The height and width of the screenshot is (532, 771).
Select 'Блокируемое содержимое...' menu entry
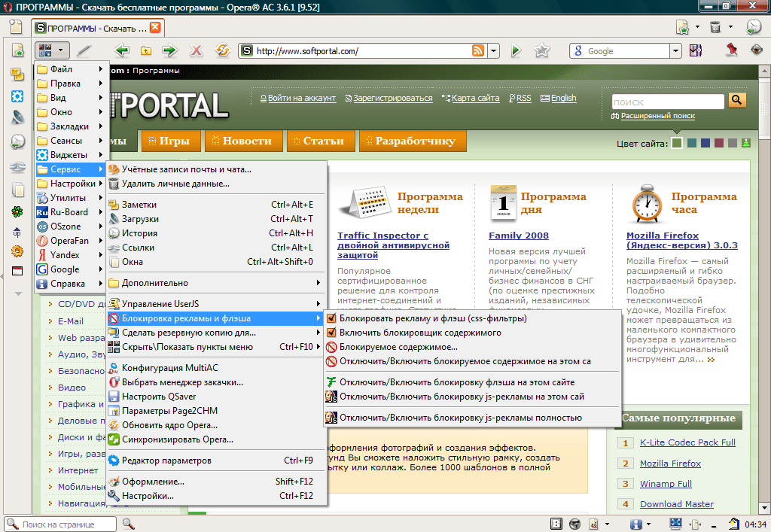(398, 347)
